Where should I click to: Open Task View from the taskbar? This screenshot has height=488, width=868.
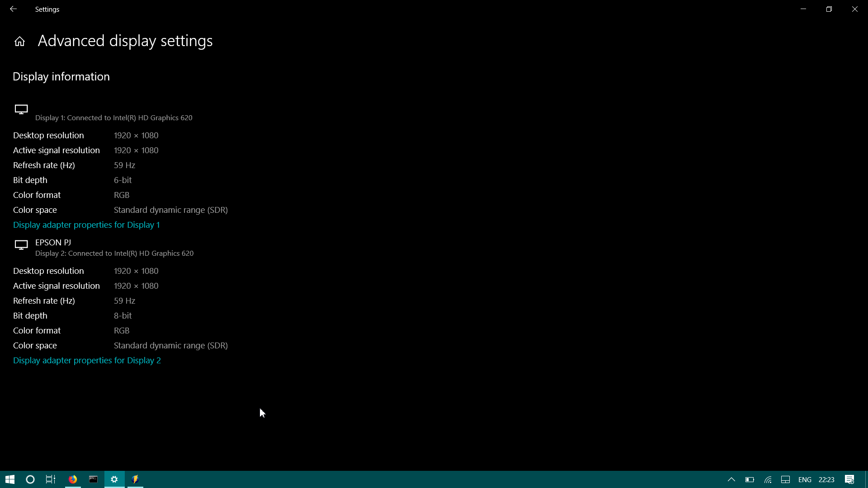(x=50, y=479)
